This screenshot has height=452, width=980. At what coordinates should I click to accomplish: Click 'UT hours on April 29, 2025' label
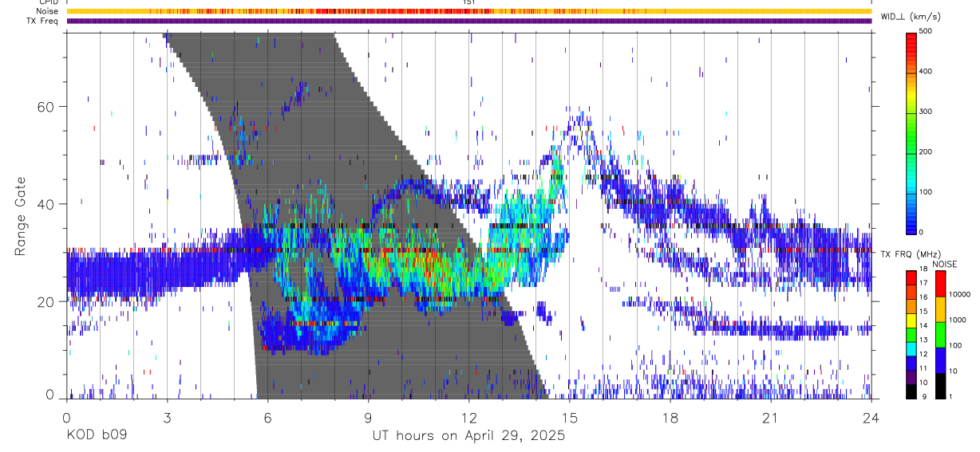pos(468,436)
